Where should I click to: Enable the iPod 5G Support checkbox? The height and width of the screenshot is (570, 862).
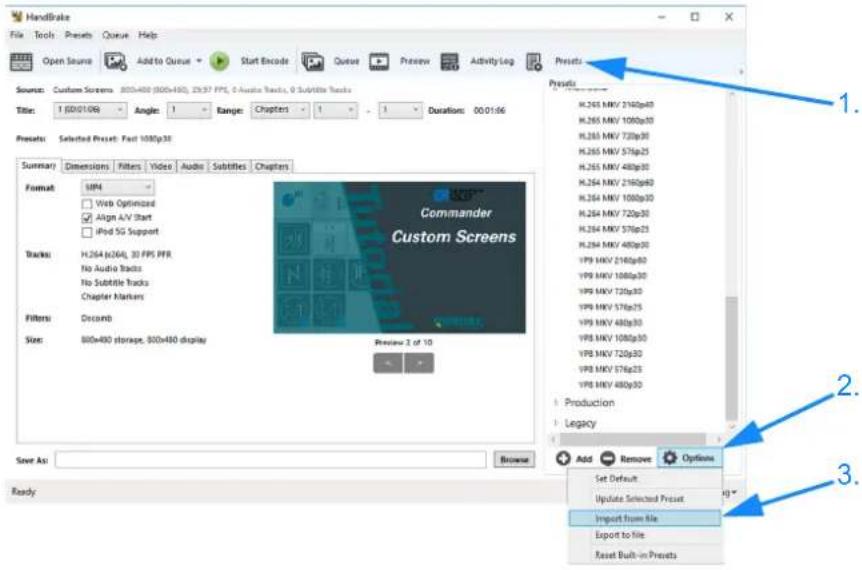click(x=87, y=232)
